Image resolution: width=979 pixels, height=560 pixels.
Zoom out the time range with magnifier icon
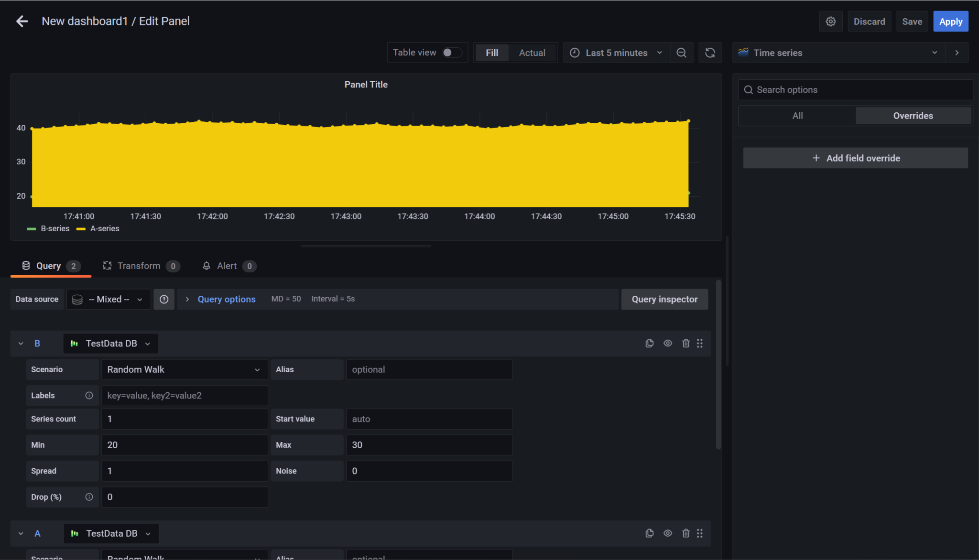[682, 53]
